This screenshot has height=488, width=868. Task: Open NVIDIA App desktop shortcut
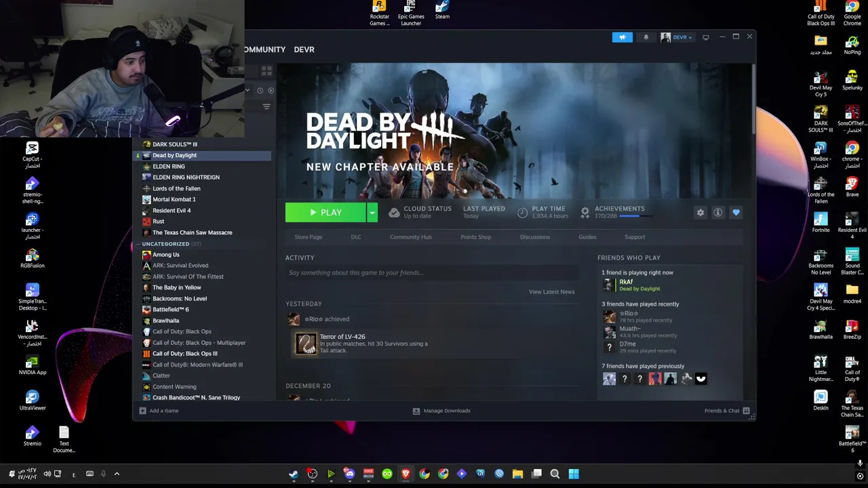pos(32,365)
